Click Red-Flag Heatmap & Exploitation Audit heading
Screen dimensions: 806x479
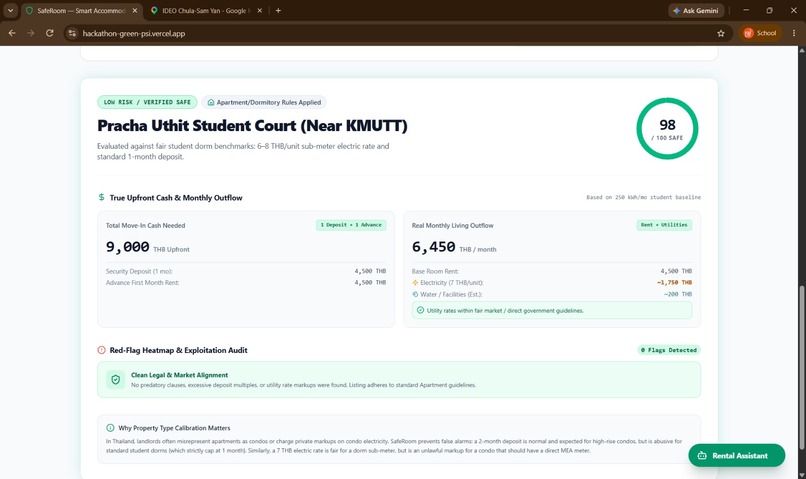click(x=178, y=351)
